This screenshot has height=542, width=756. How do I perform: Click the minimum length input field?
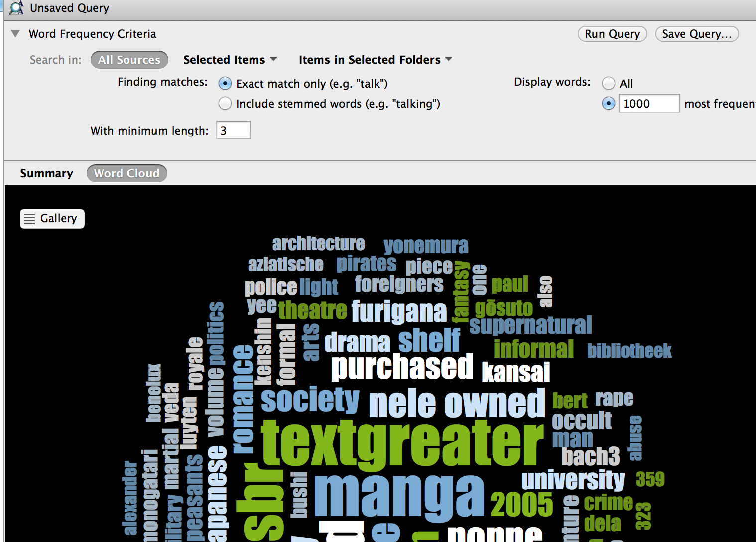tap(233, 131)
